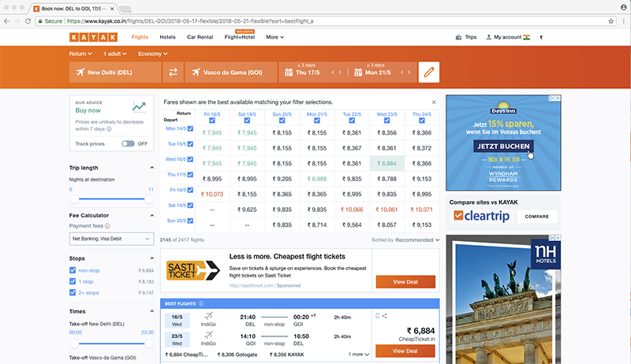Adjust Nights at destination minimum handle
Image resolution: width=631 pixels, height=364 pixels.
(74, 199)
